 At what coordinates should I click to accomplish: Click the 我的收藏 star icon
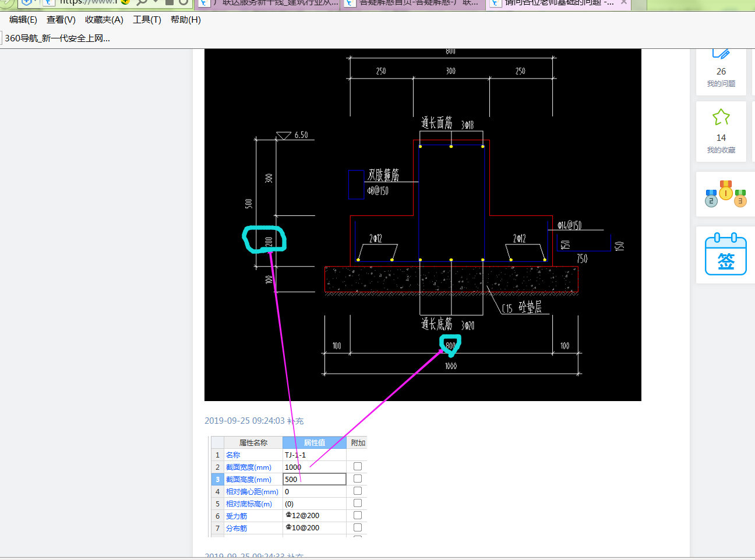point(721,118)
